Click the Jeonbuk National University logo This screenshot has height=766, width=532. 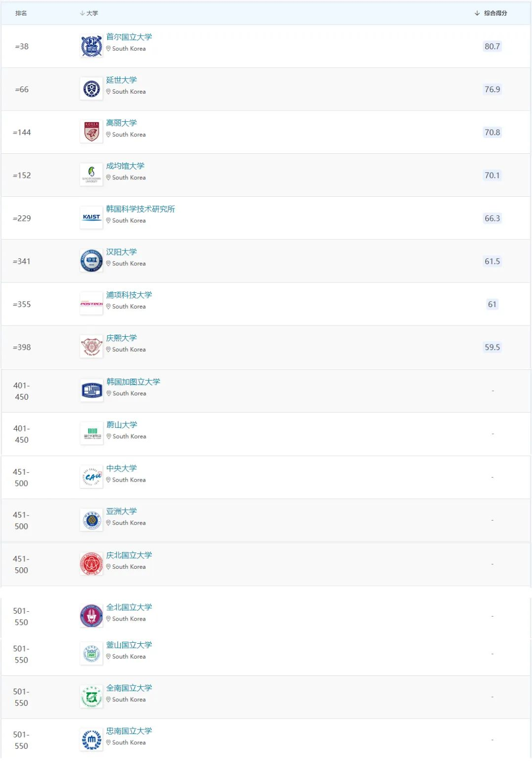[91, 616]
